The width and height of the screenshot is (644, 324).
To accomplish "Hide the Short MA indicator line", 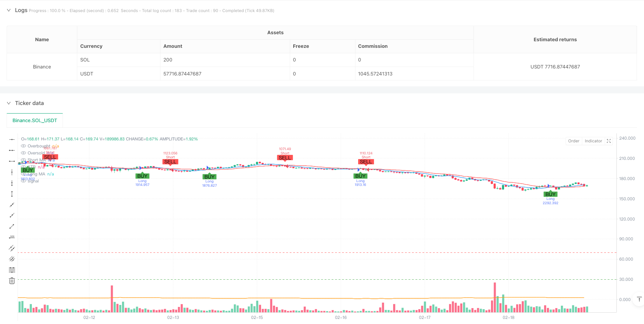I will coord(23,160).
